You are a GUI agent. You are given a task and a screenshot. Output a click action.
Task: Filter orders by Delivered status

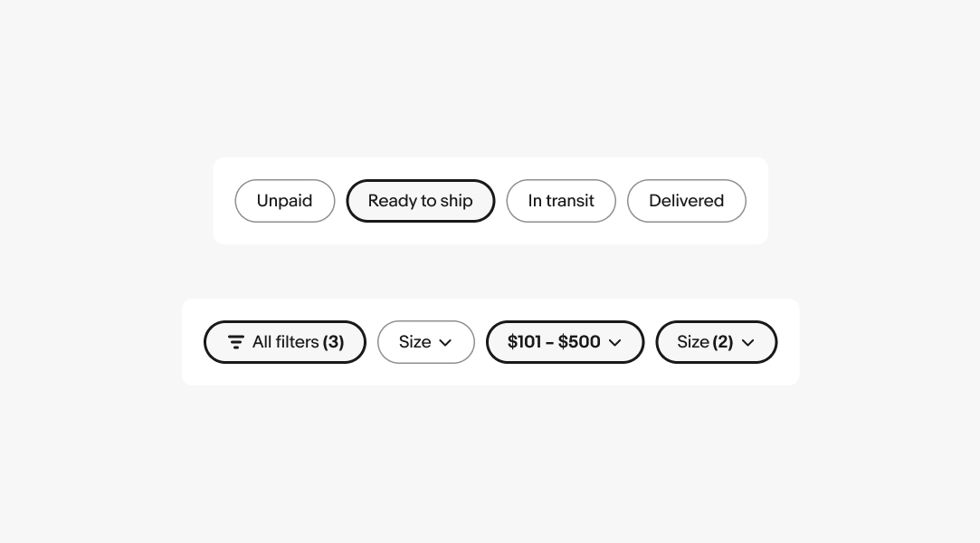pos(686,201)
